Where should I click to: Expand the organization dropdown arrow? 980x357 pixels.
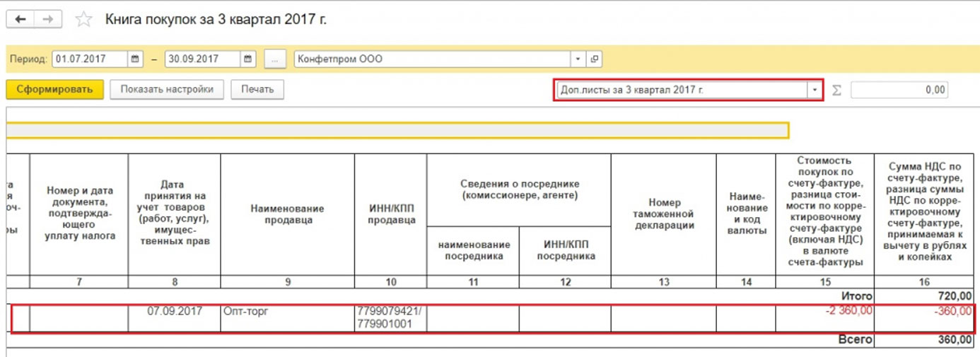578,59
